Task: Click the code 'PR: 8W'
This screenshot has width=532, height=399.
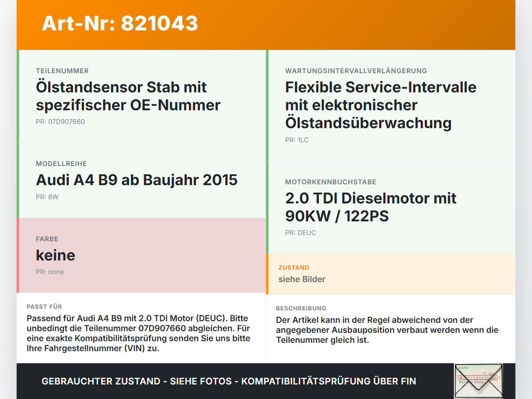Action: [x=47, y=197]
